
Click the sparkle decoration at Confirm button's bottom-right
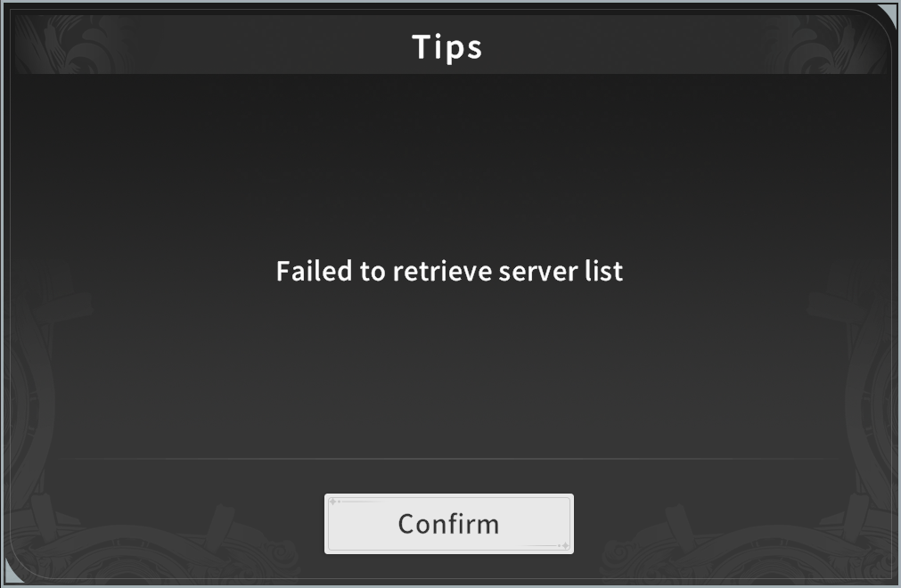(x=562, y=545)
